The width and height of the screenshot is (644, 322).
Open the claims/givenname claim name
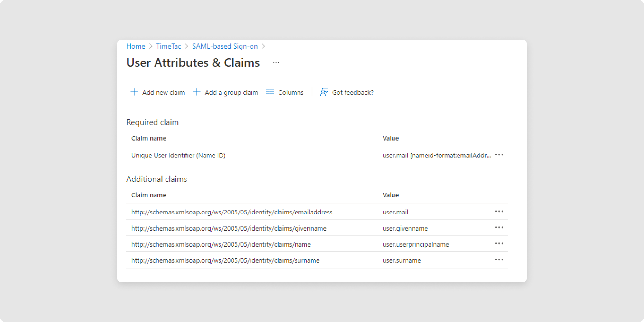(x=229, y=228)
